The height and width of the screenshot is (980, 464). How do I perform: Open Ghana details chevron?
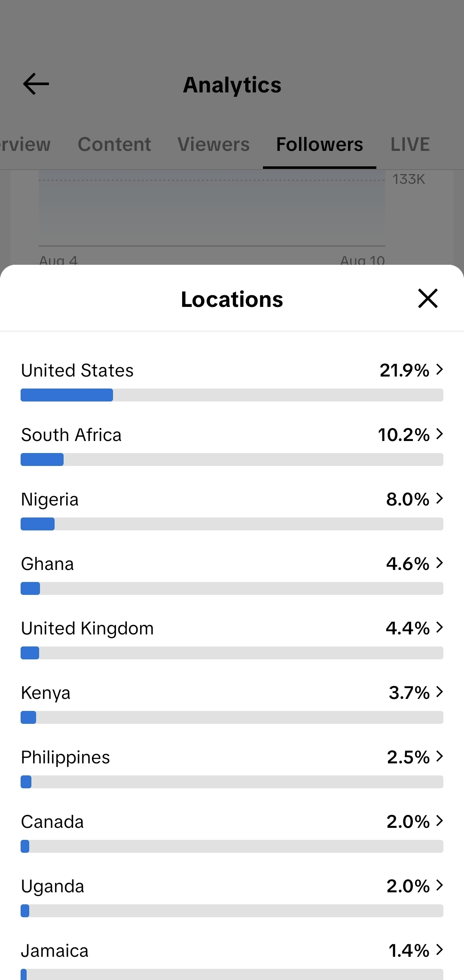coord(439,563)
